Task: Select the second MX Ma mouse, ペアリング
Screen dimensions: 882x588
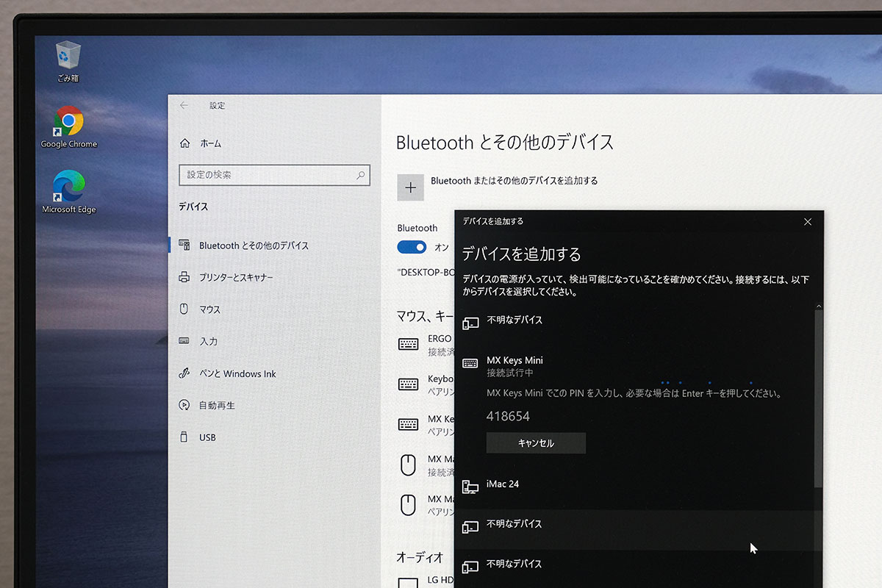Action: coord(425,504)
